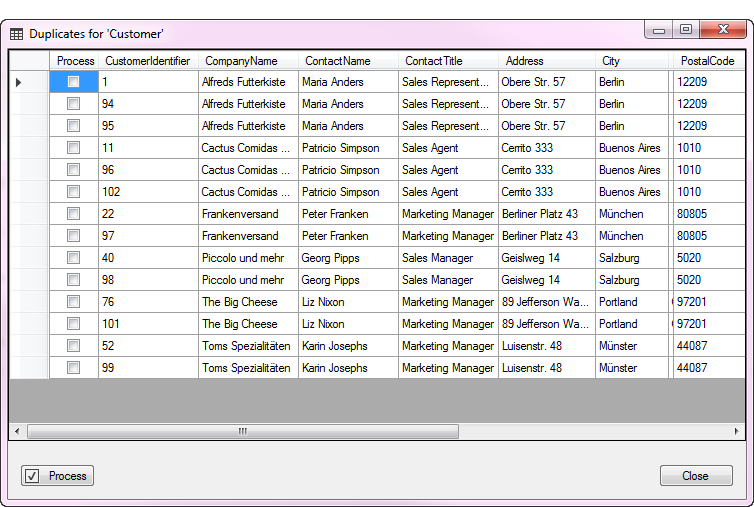The image size is (754, 507).
Task: Enable the Process checkbox for customer 11
Action: (x=74, y=148)
